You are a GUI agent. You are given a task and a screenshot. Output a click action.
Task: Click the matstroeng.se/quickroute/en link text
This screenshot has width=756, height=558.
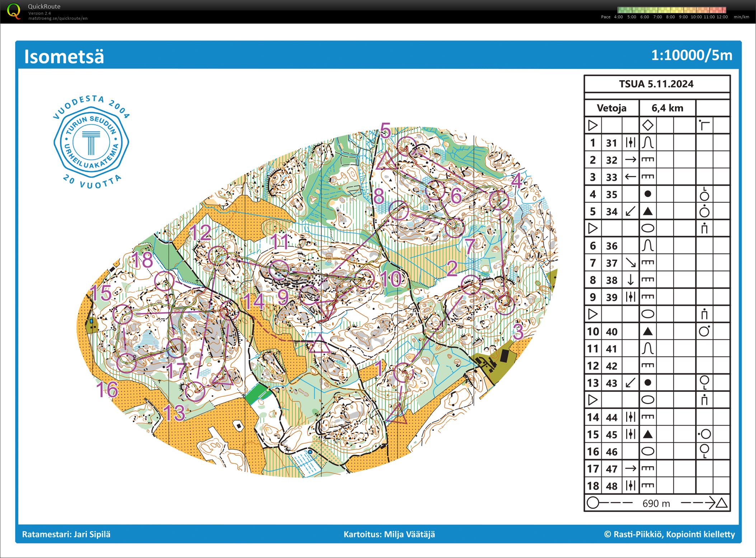pos(58,18)
